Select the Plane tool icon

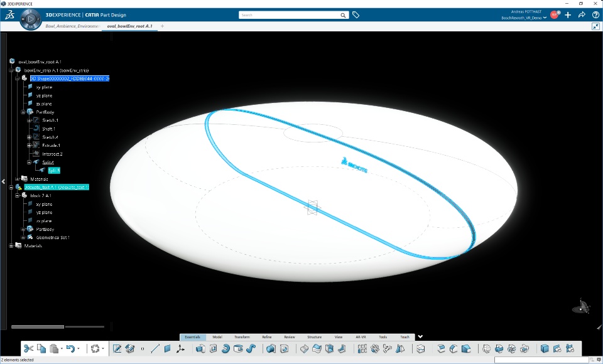click(167, 349)
